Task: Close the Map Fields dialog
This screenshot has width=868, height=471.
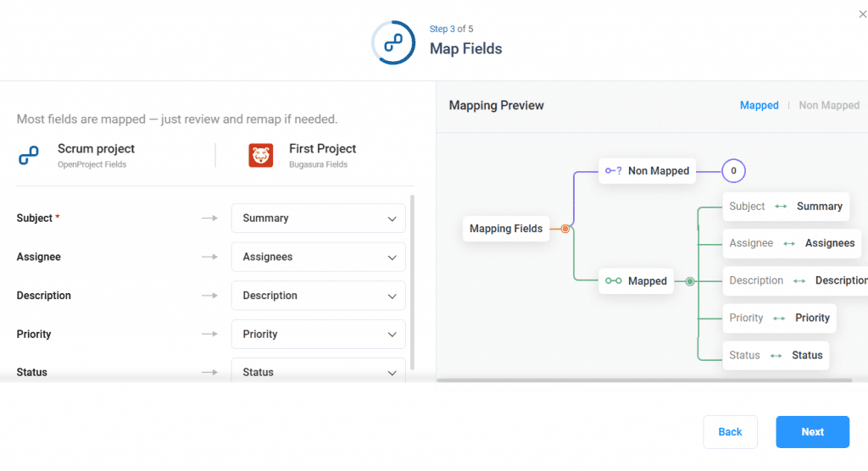Action: (863, 14)
